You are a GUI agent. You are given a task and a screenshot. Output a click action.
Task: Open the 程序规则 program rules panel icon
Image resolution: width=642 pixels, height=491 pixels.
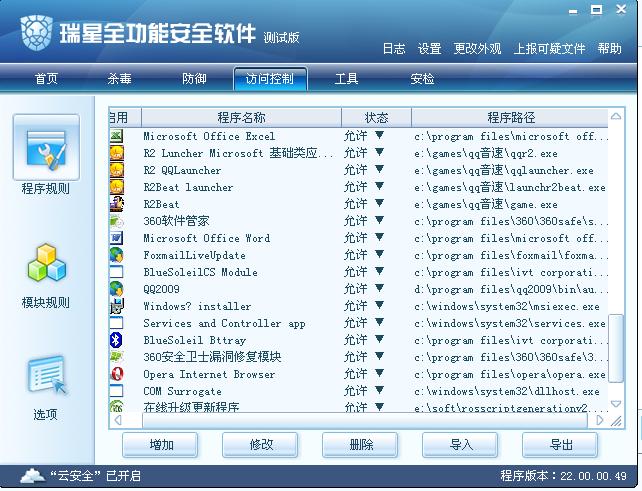point(46,147)
